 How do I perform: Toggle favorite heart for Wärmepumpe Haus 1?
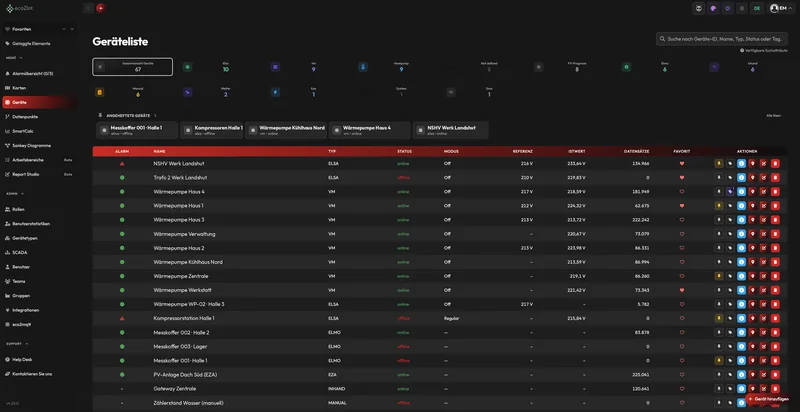tap(682, 205)
